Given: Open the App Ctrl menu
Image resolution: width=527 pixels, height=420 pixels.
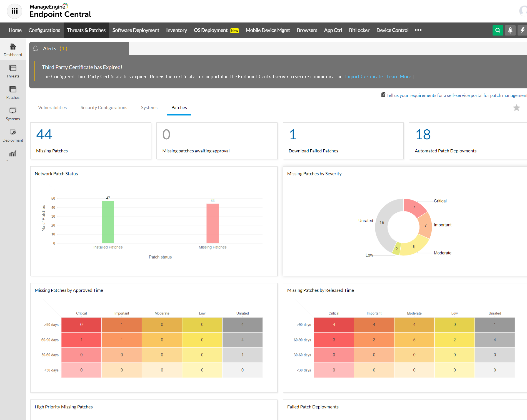Looking at the screenshot, I should click(333, 30).
